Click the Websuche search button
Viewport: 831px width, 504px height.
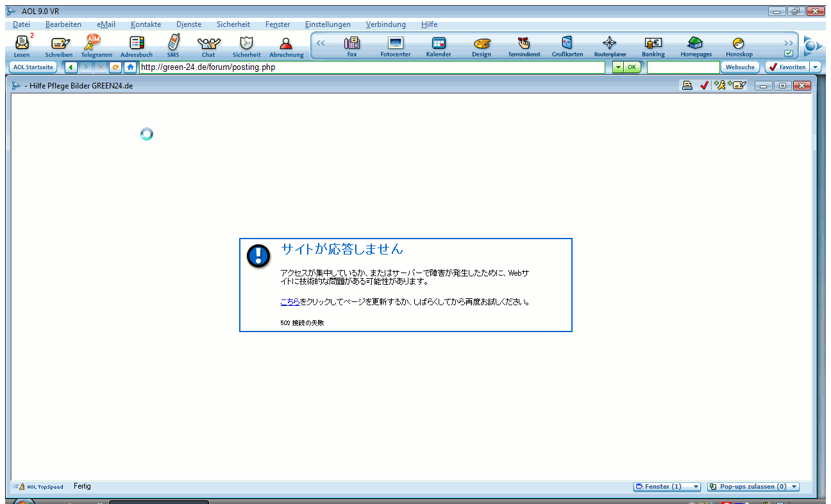(x=740, y=67)
